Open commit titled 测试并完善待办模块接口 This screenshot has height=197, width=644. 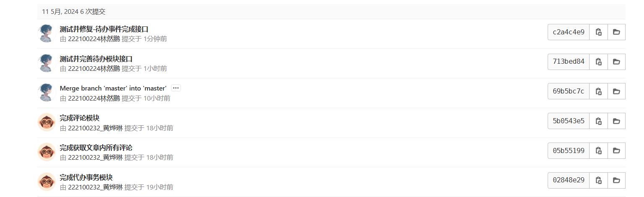point(96,59)
